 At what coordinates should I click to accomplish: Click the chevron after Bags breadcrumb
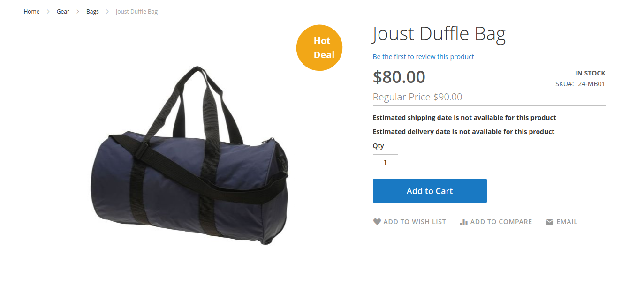pos(107,12)
